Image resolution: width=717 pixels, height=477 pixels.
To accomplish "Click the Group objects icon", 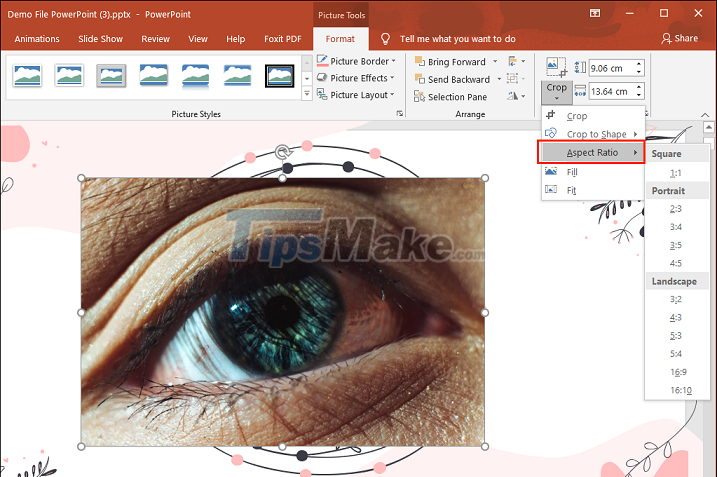I will (516, 79).
